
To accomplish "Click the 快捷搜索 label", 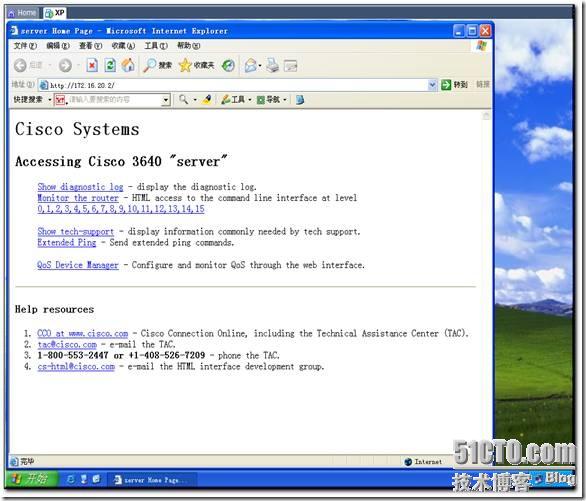I will [x=28, y=100].
